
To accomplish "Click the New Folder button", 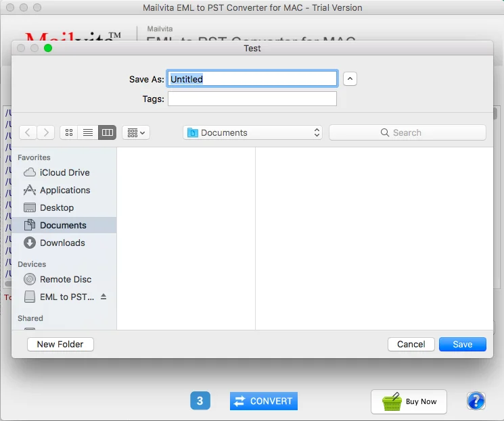I will pyautogui.click(x=60, y=344).
